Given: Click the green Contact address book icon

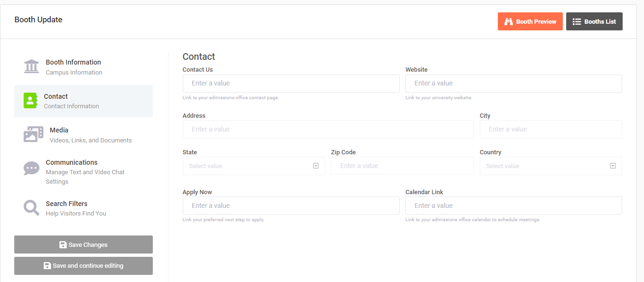Looking at the screenshot, I should click(30, 101).
